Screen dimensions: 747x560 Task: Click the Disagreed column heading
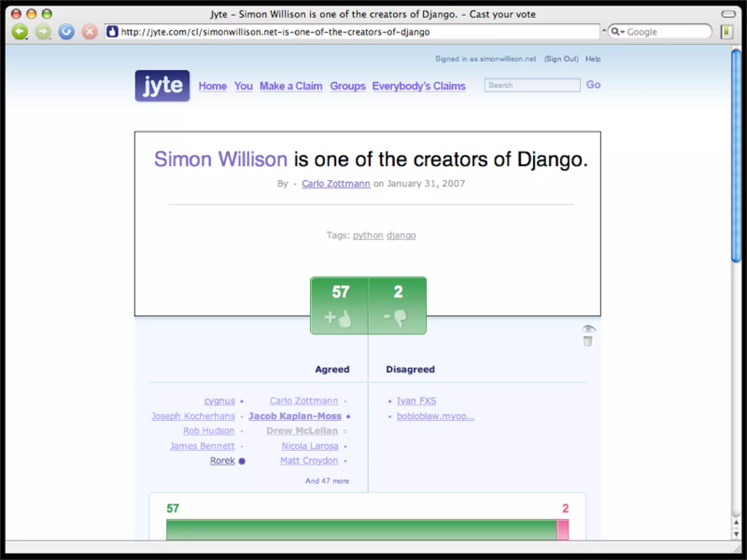pyautogui.click(x=410, y=369)
